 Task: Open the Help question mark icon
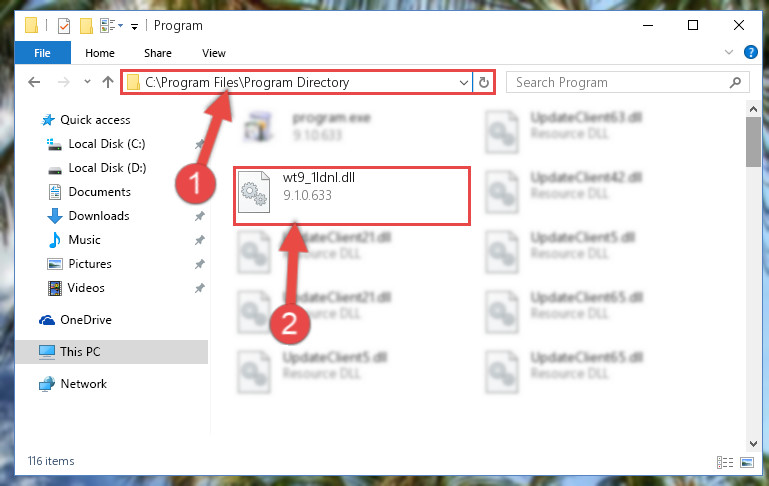coord(750,52)
